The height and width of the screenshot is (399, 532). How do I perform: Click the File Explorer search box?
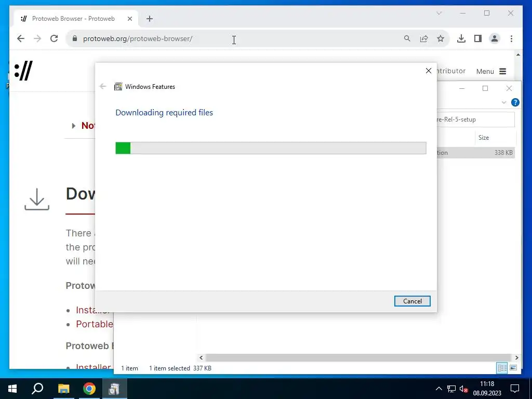coord(476,119)
